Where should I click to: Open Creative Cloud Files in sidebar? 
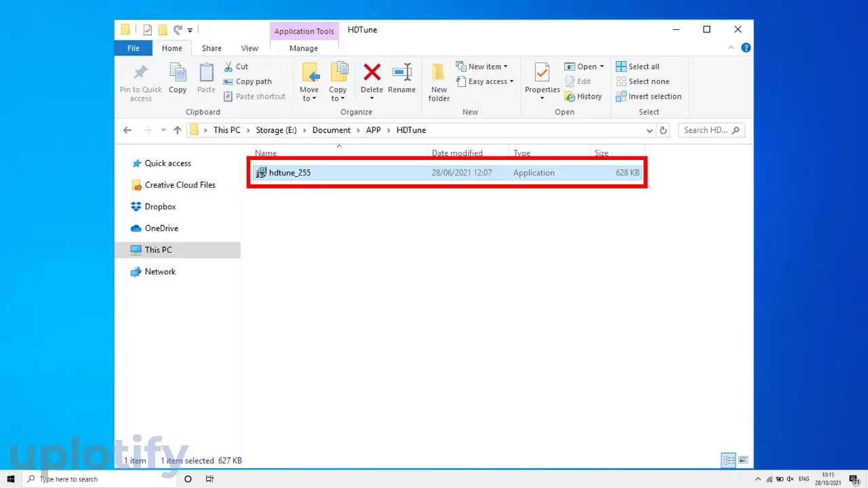click(x=173, y=185)
